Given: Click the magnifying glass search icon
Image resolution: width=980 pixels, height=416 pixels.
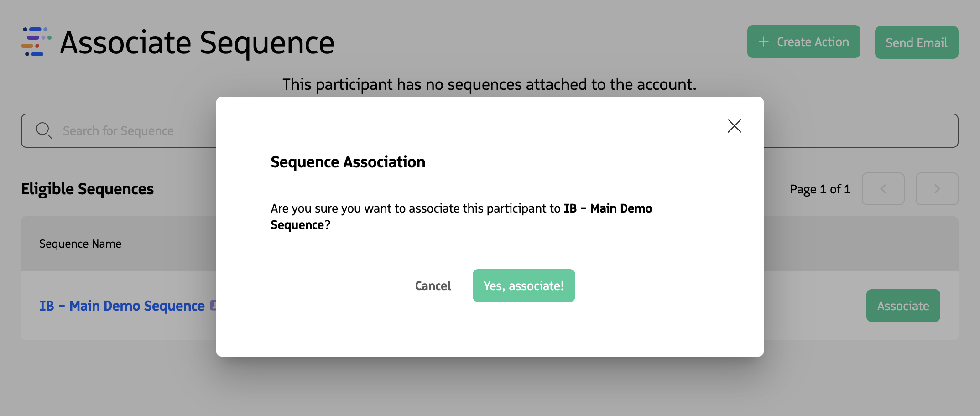Looking at the screenshot, I should (x=43, y=130).
